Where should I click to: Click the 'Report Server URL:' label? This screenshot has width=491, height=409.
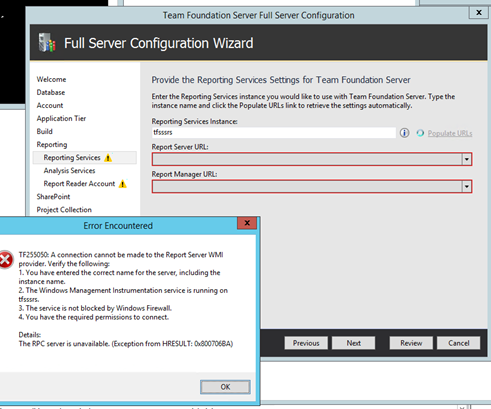tap(180, 147)
